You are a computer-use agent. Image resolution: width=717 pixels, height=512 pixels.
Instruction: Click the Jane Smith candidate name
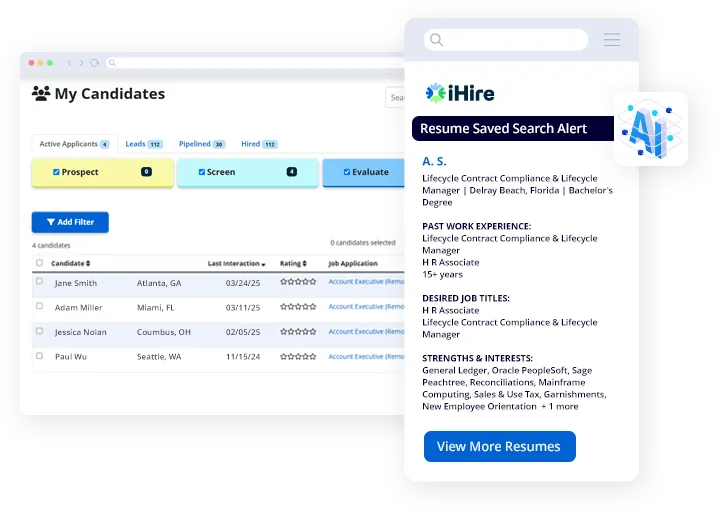tap(76, 283)
